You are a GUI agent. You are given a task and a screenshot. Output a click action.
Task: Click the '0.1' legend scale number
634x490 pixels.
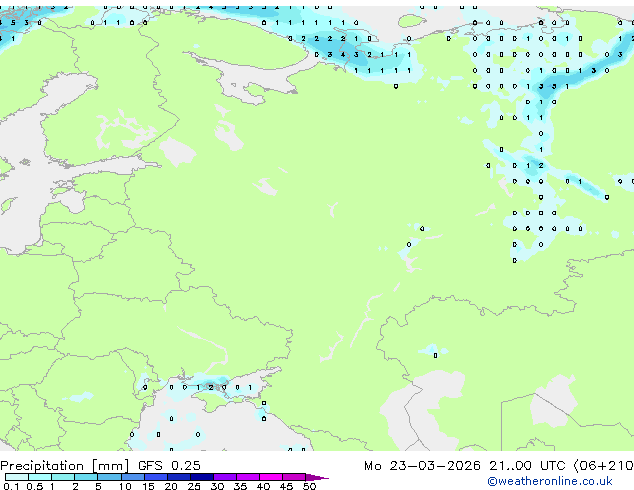point(11,486)
